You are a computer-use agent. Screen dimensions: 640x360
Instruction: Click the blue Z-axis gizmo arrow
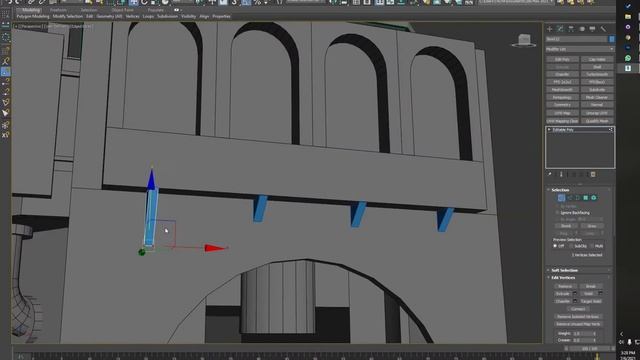(x=151, y=180)
